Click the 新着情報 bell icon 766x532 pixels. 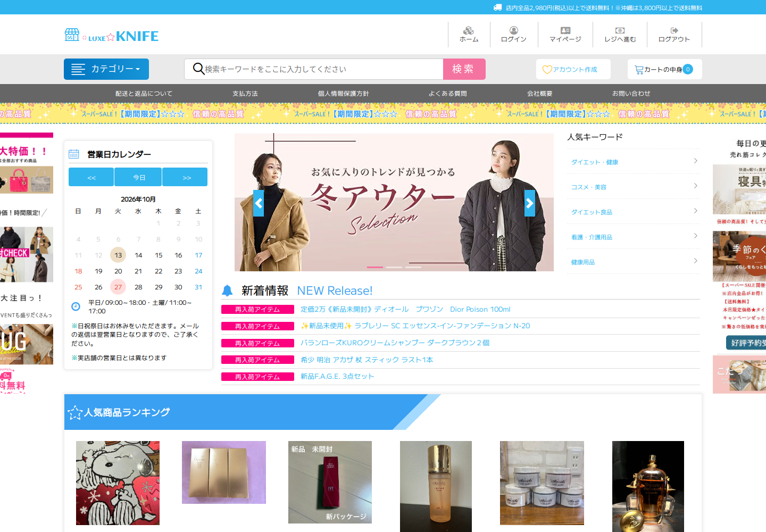pos(227,290)
